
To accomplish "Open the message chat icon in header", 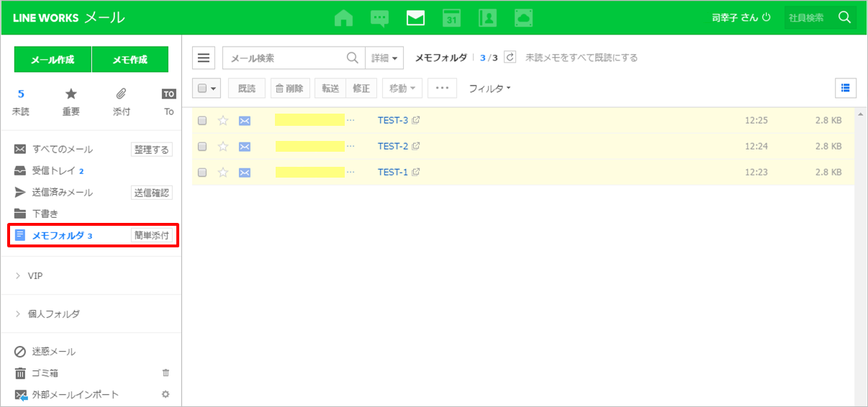I will pyautogui.click(x=379, y=18).
